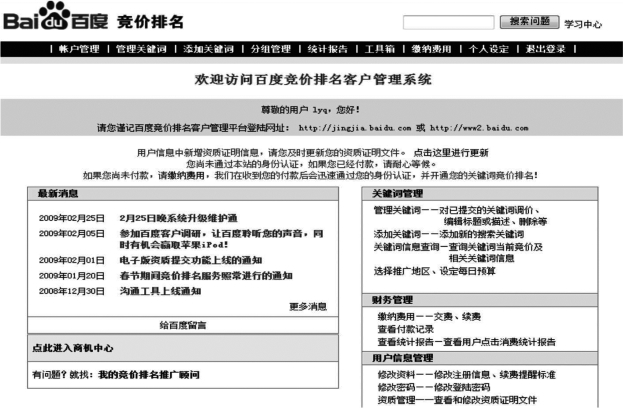
Task: Open the 参加百度客户调研 news item
Action: (221, 239)
